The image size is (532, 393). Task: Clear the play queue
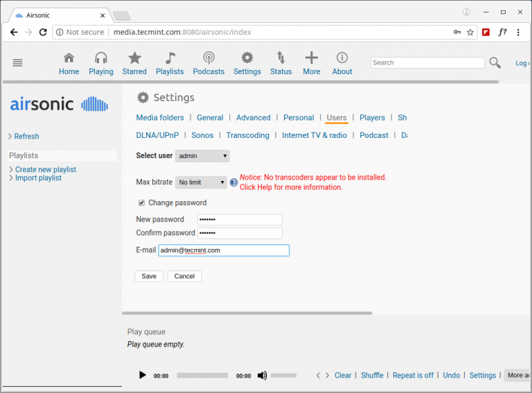[343, 376]
